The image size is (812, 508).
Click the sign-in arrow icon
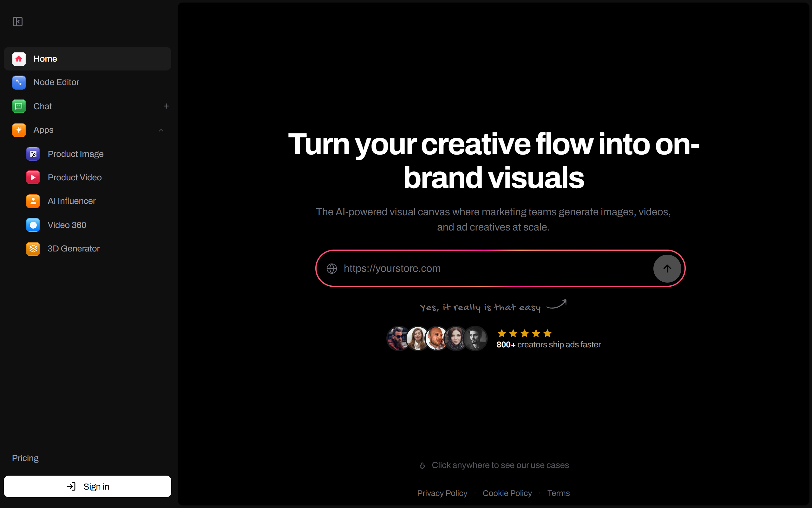pos(71,486)
